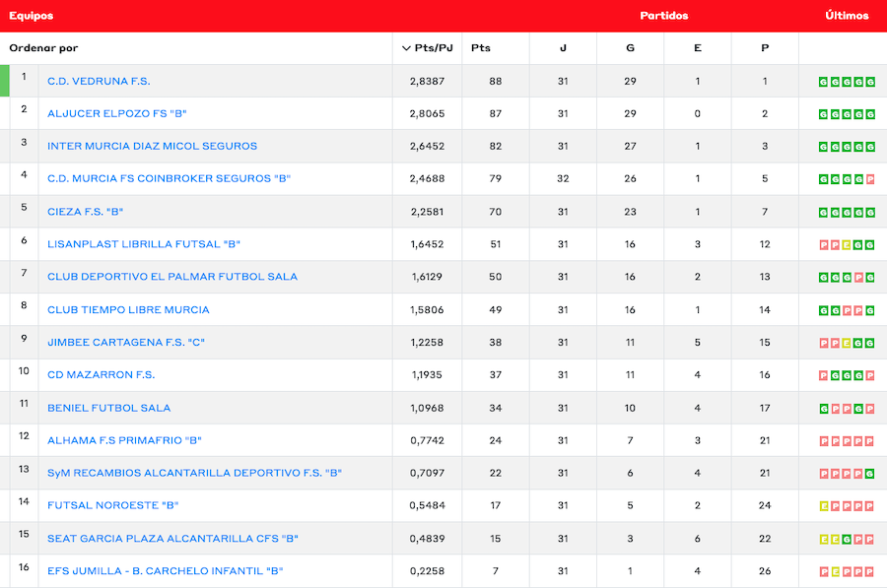Select the Últimos header section
This screenshot has width=887, height=588.
tap(847, 16)
